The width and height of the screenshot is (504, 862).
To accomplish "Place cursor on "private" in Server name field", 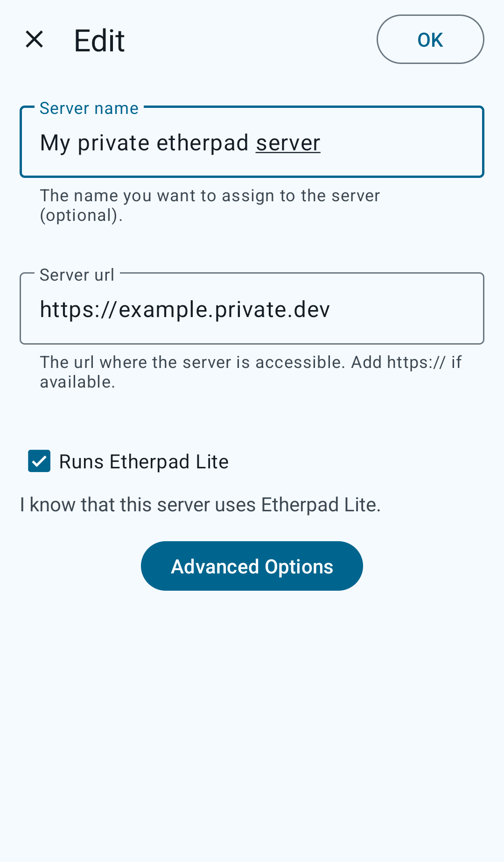I will point(113,143).
